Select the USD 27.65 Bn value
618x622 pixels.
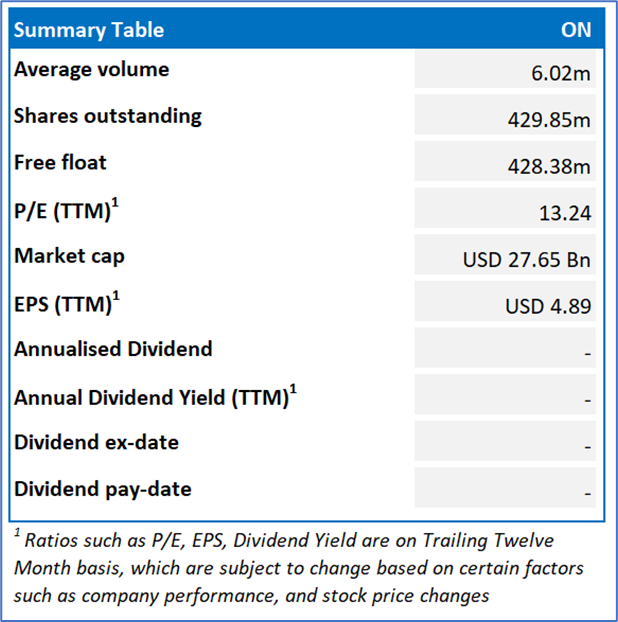coord(527,260)
